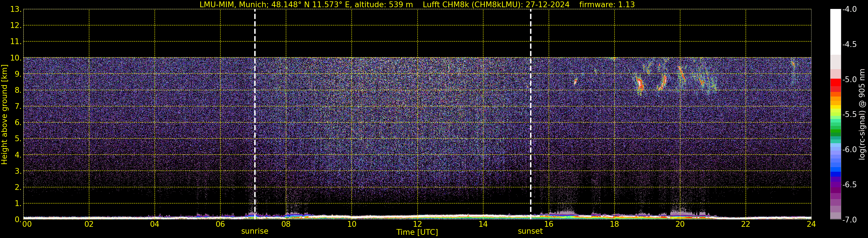The height and width of the screenshot is (238, 868).
Task: Click time-axis tick label '06'
Action: click(220, 224)
